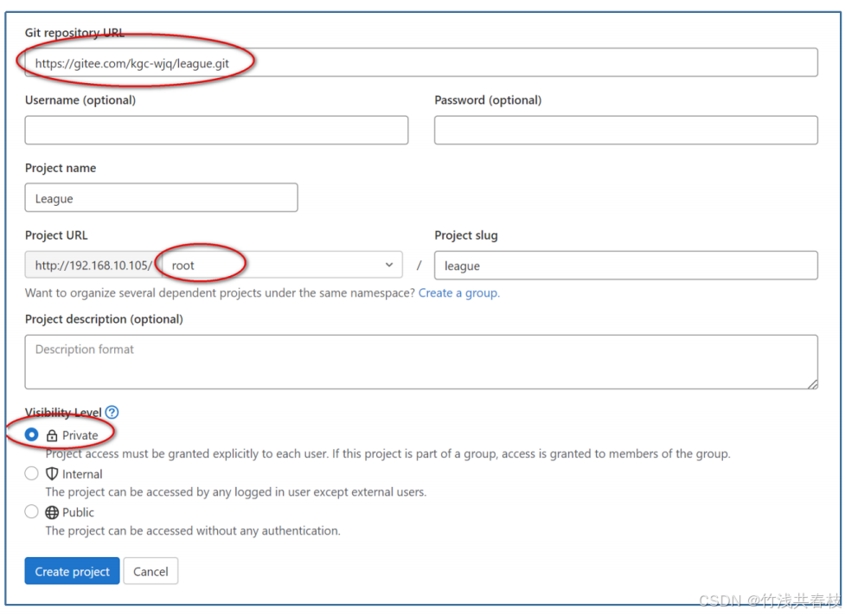The width and height of the screenshot is (845, 616).
Task: Click into the Username (optional) field
Action: [x=216, y=130]
